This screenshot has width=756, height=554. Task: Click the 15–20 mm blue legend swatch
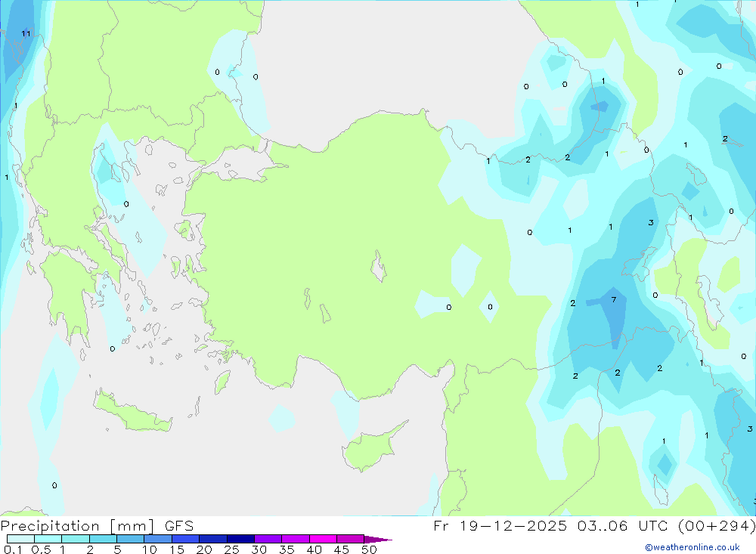(186, 539)
